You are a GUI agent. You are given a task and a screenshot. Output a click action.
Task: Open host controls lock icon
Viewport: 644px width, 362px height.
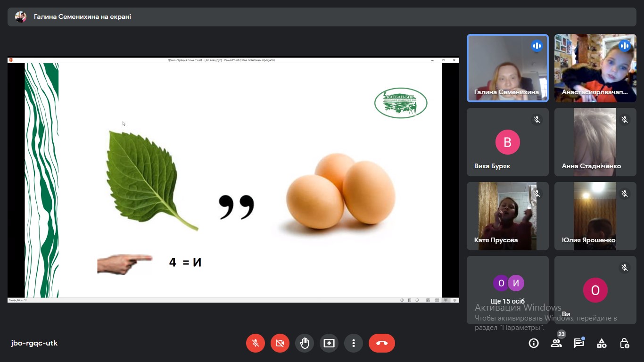tap(624, 343)
